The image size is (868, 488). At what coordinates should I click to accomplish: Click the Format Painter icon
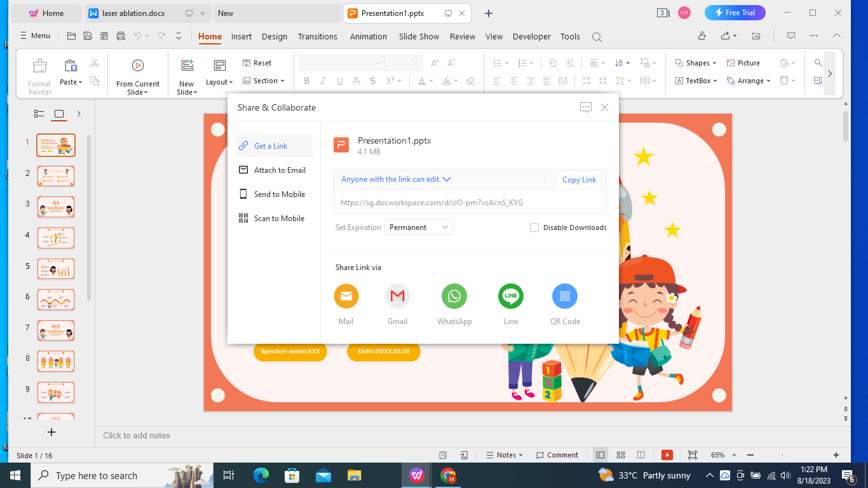[x=39, y=73]
